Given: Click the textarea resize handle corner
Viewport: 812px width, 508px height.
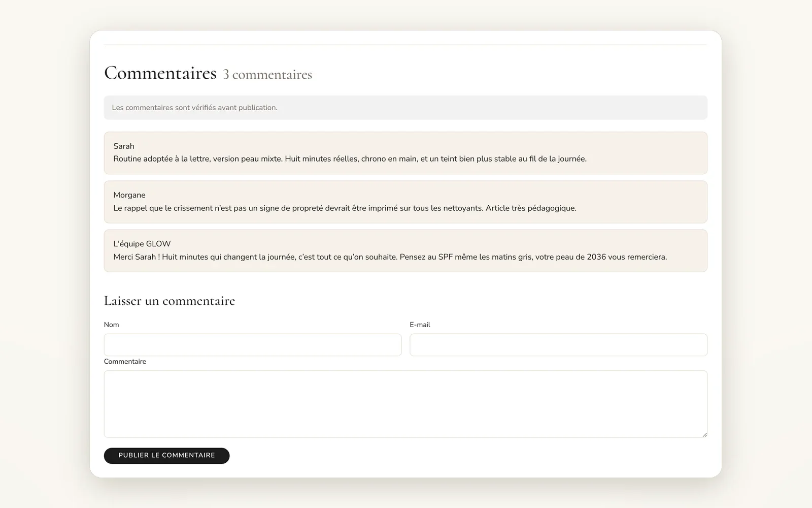Looking at the screenshot, I should pyautogui.click(x=704, y=434).
